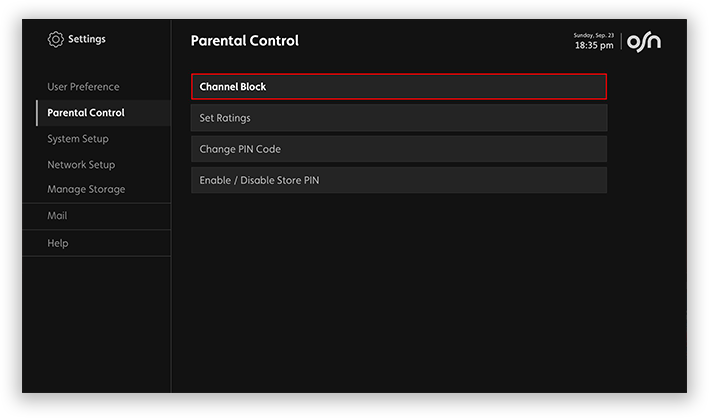Choose Change PIN Code

coord(398,149)
